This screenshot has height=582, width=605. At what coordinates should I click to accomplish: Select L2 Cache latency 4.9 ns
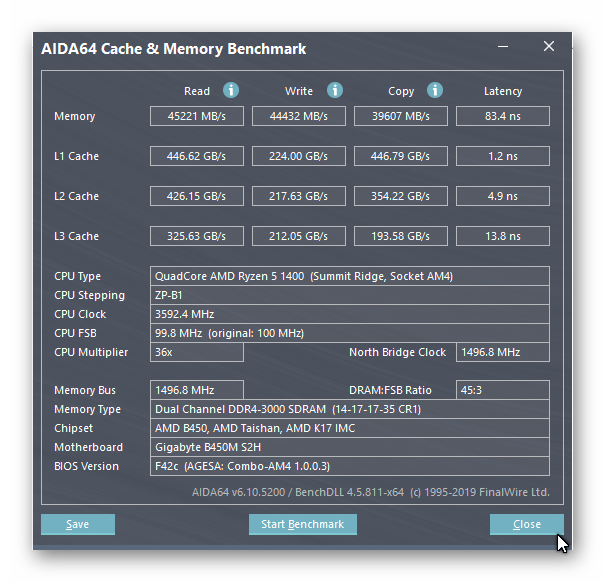click(503, 196)
